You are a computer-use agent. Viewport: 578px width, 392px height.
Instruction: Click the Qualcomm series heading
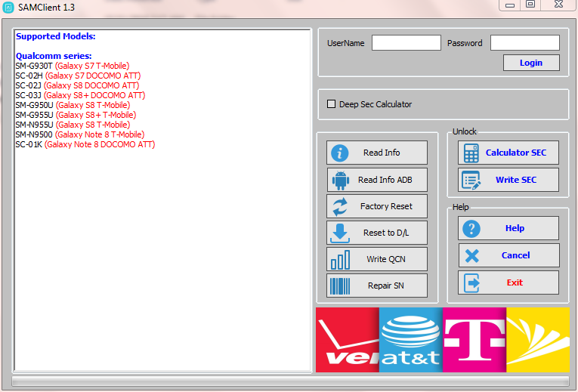(54, 56)
